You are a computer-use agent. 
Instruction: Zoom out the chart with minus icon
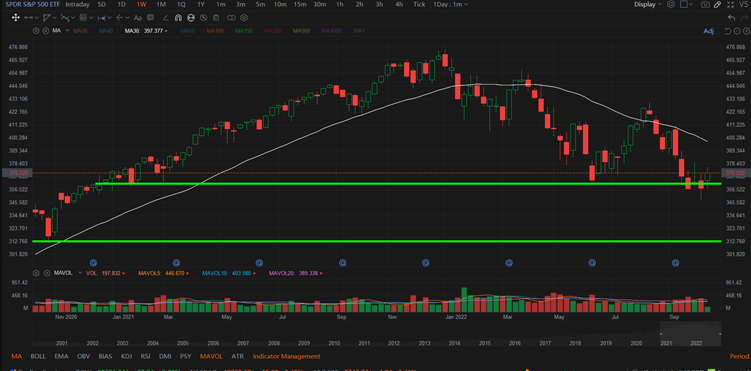[737, 31]
